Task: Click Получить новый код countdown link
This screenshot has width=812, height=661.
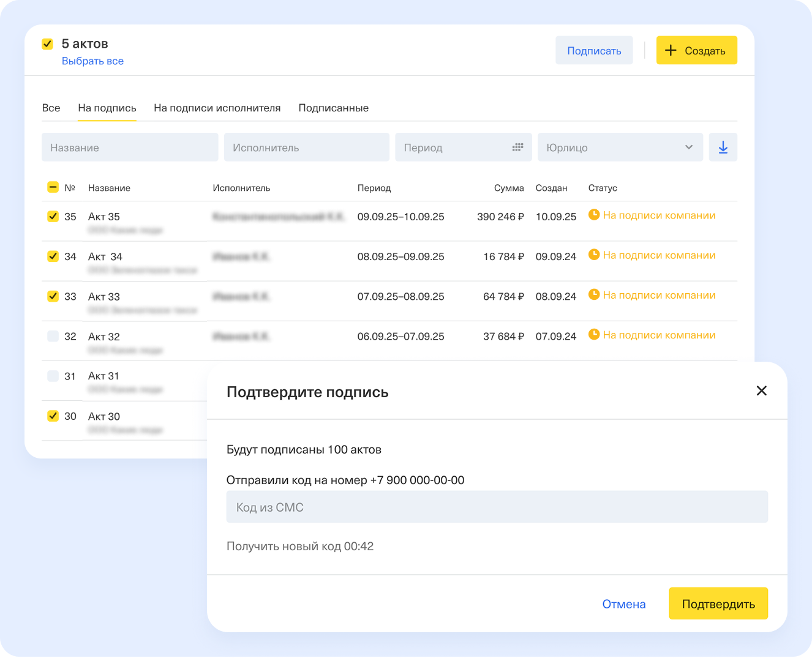Action: pos(300,545)
